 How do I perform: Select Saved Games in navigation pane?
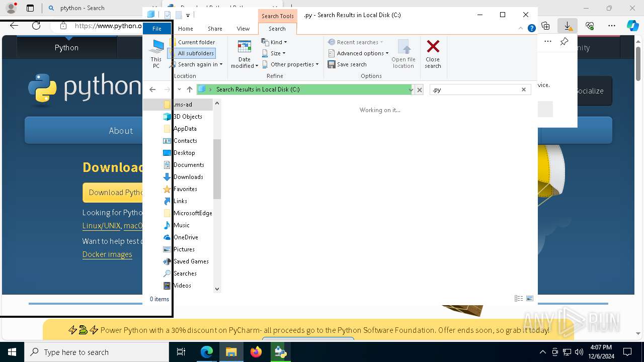pos(191,261)
